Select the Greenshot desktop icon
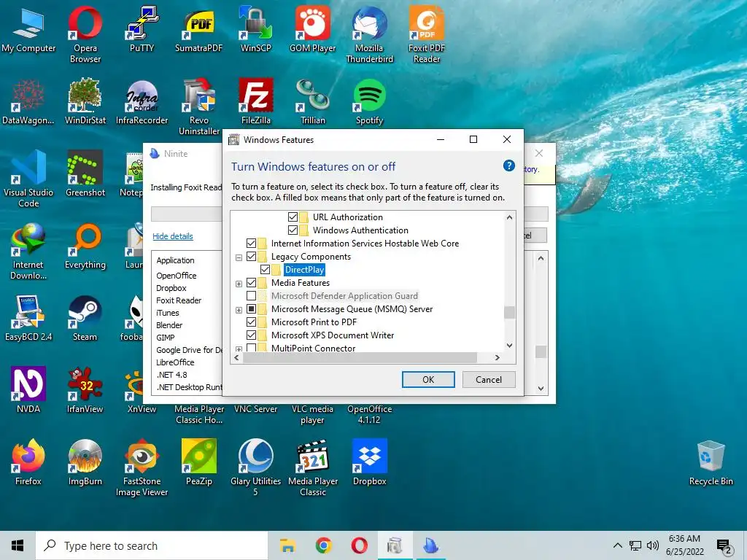Viewport: 747px width, 560px height. point(85,174)
